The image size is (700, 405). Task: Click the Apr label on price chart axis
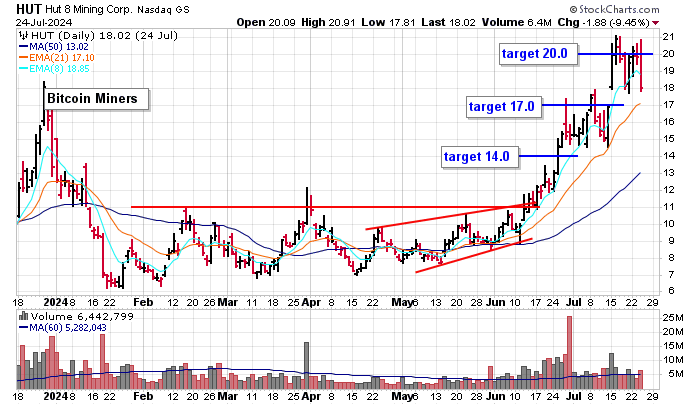point(311,302)
